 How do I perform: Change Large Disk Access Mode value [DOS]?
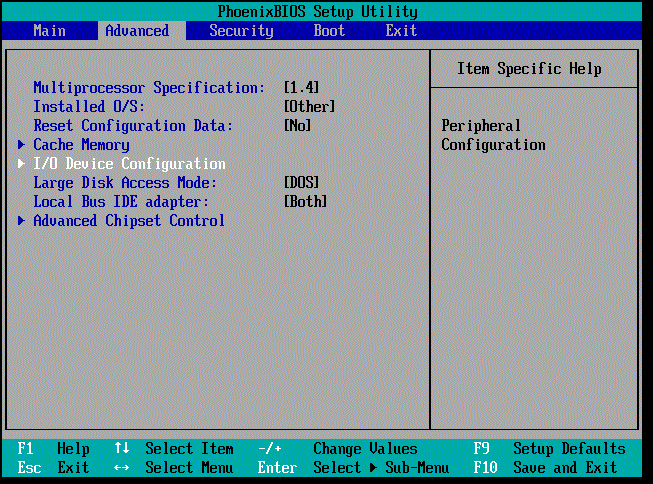click(302, 182)
